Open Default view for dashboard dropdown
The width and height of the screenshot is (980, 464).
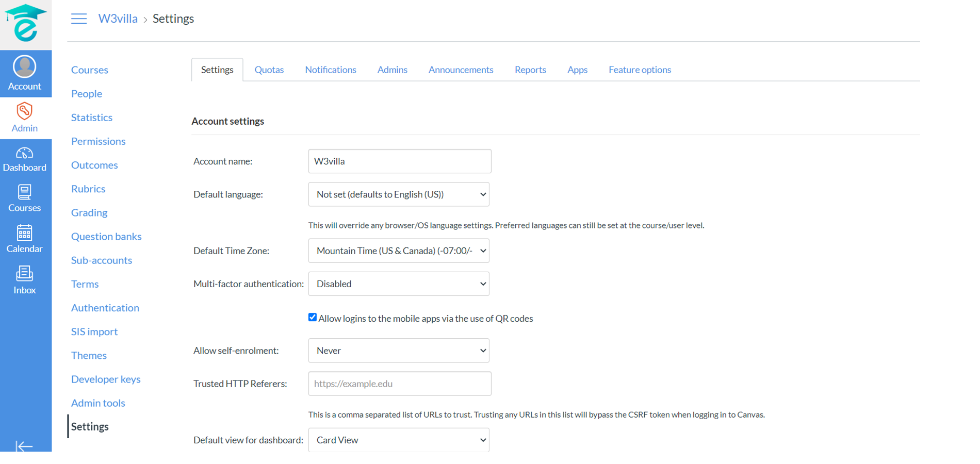pos(399,440)
